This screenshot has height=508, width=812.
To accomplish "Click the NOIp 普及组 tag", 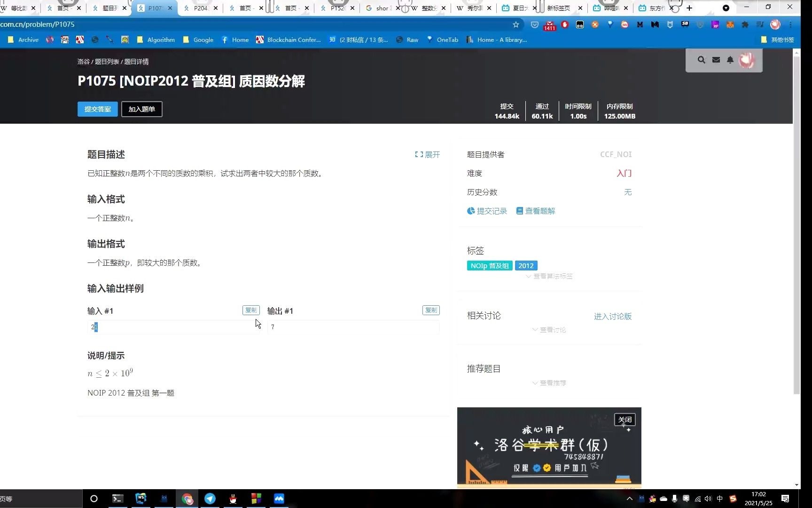I will (x=490, y=266).
